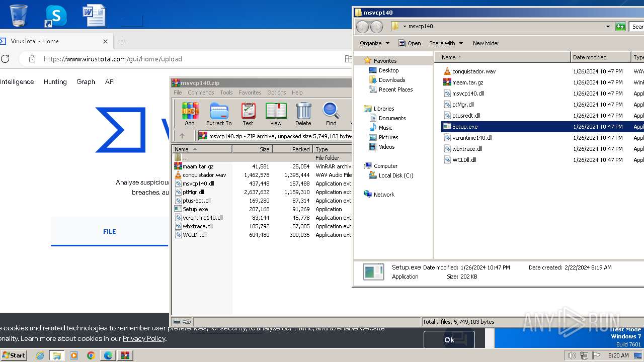644x362 pixels.
Task: Click the Test icon in WinRAR
Action: tap(248, 114)
